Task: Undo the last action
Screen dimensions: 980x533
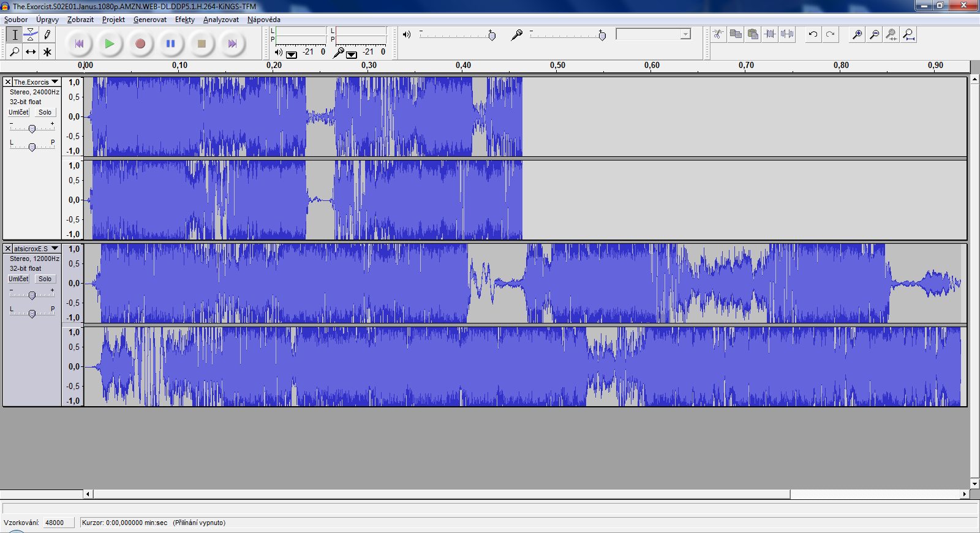Action: (813, 34)
